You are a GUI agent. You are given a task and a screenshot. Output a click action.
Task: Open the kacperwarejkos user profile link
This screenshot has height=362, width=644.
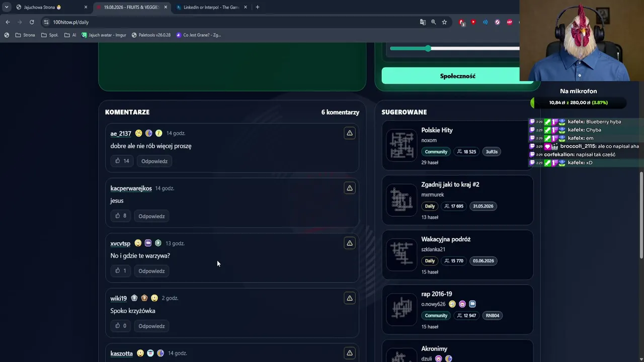click(131, 189)
